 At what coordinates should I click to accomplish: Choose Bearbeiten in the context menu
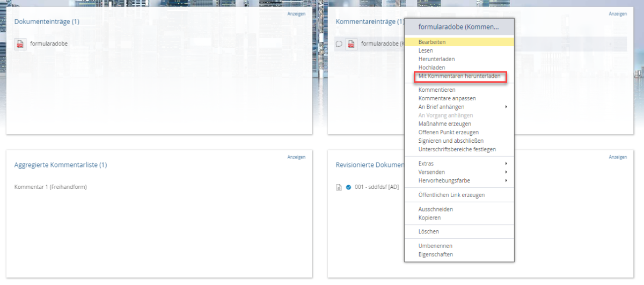click(432, 42)
